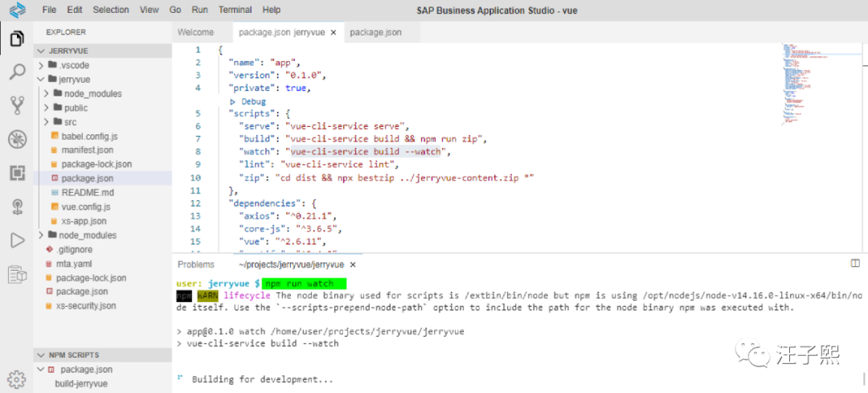This screenshot has height=393, width=868.
Task: Click the "Building for development..." terminal line
Action: pos(262,380)
